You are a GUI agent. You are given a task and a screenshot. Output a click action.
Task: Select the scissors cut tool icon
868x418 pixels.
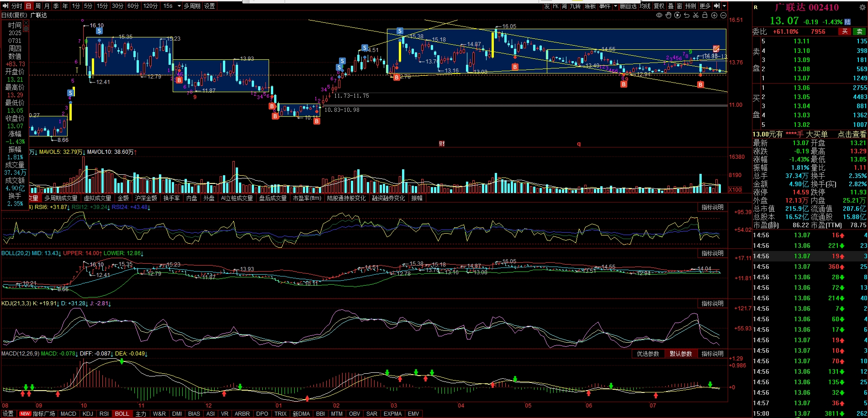(x=696, y=15)
